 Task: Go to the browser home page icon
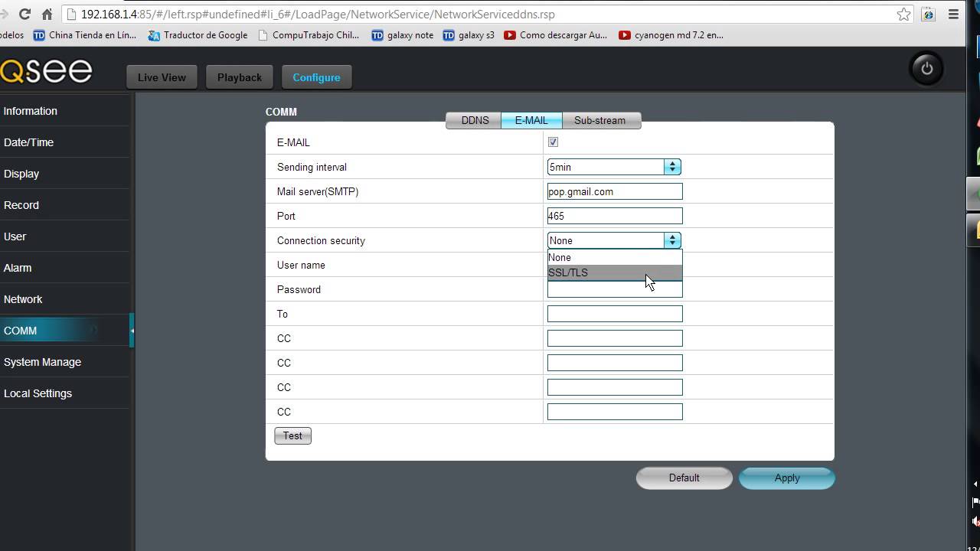[x=47, y=14]
